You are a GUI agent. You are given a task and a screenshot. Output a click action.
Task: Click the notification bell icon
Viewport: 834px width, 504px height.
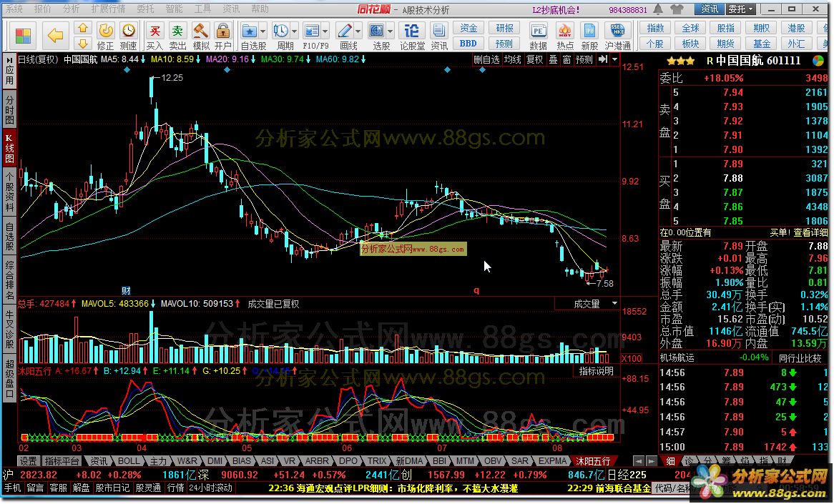(x=659, y=9)
